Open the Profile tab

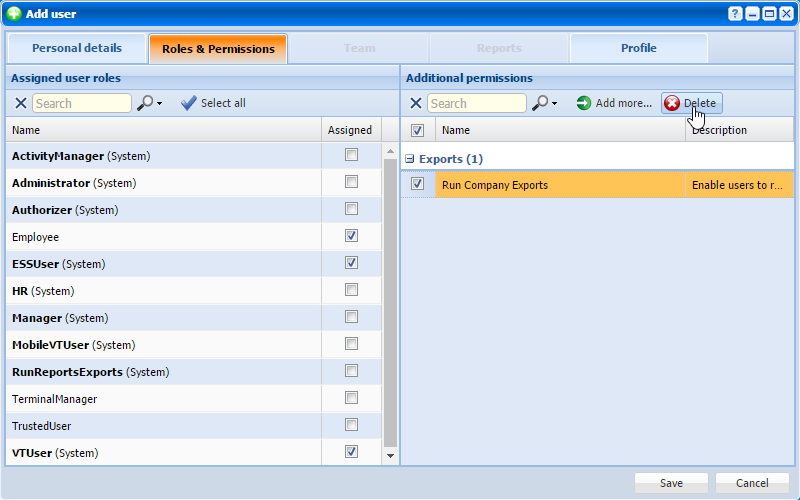point(638,48)
